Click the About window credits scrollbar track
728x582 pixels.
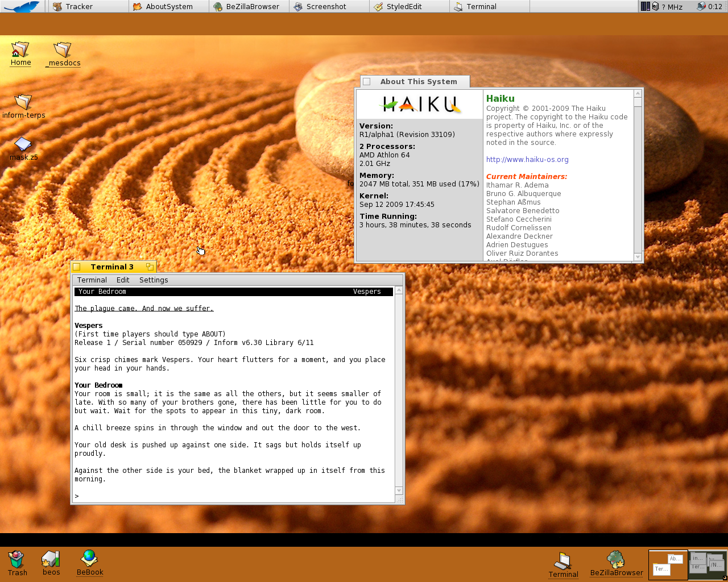pos(638,180)
